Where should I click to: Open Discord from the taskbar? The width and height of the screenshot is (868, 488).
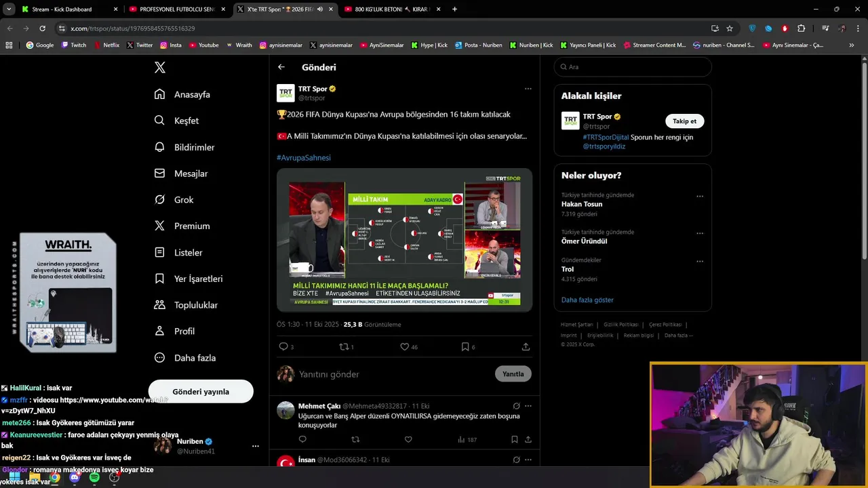(x=75, y=477)
